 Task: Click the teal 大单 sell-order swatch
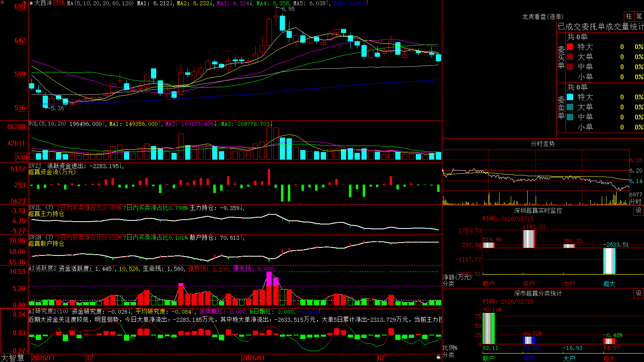pos(570,107)
